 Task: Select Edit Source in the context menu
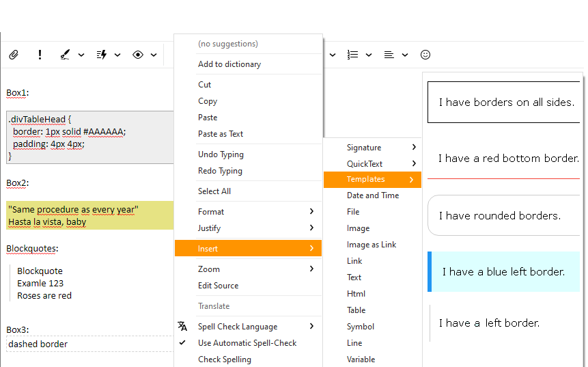tap(248, 286)
